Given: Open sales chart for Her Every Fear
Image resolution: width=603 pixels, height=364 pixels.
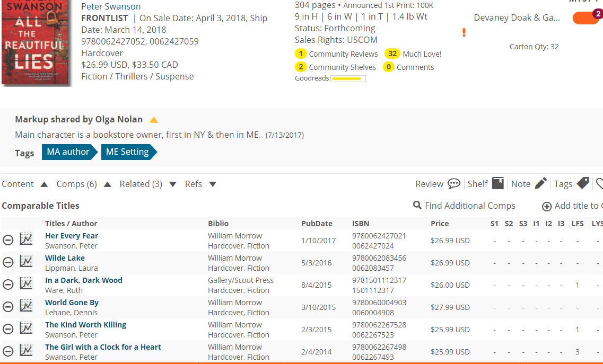Looking at the screenshot, I should [x=26, y=239].
